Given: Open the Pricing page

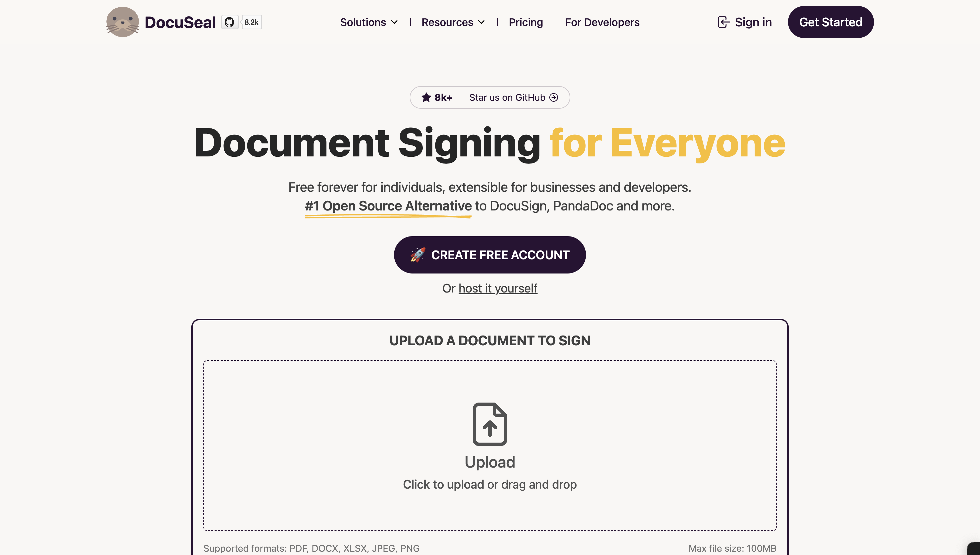Looking at the screenshot, I should (x=526, y=22).
